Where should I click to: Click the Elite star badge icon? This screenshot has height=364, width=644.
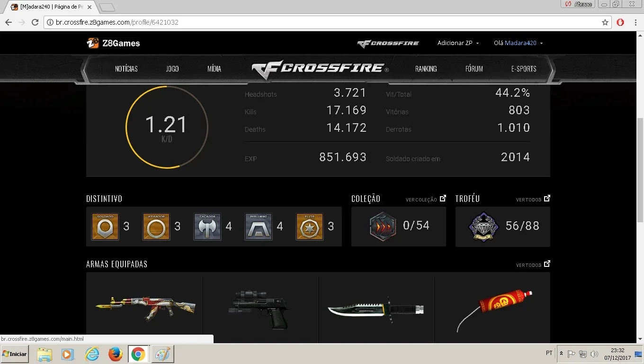coord(310,227)
